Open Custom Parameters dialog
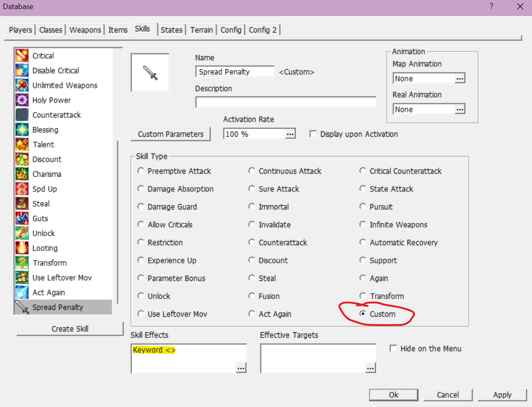 (x=171, y=134)
